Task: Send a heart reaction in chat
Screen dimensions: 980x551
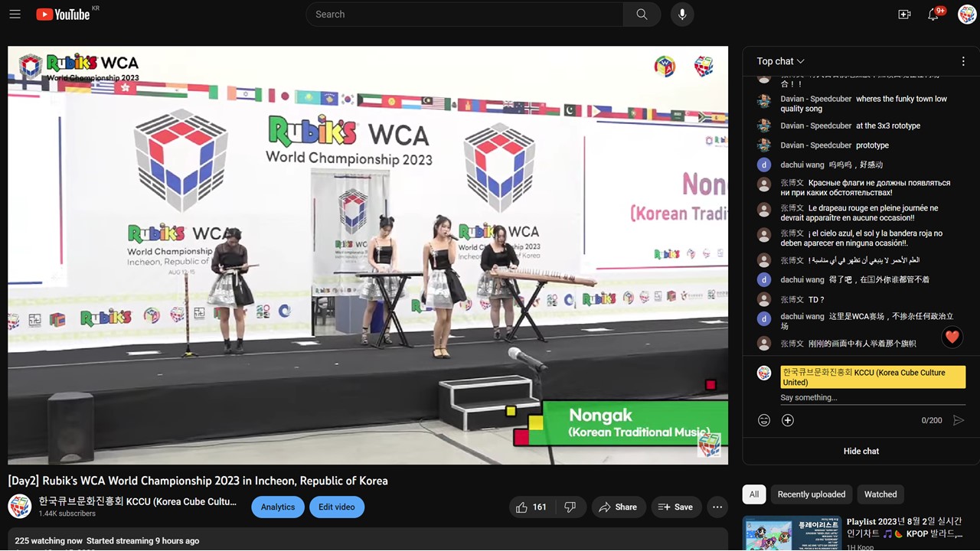Action: 952,337
